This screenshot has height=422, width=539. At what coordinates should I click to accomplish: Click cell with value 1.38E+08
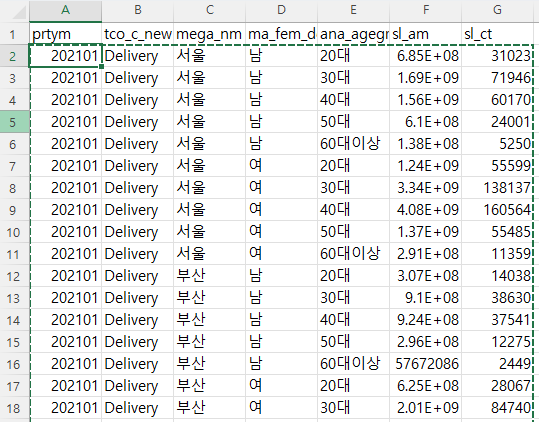(426, 144)
